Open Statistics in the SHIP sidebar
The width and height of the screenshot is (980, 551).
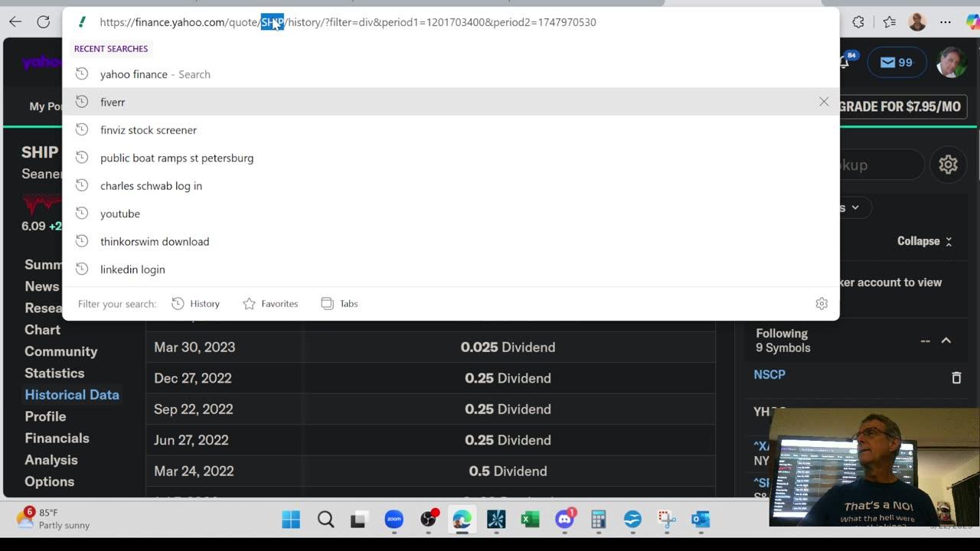pyautogui.click(x=54, y=373)
